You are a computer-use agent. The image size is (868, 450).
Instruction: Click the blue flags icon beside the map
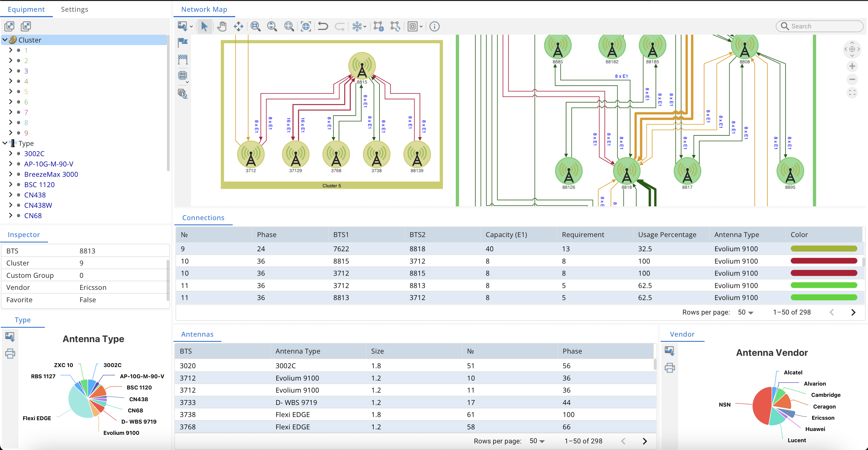[x=183, y=42]
